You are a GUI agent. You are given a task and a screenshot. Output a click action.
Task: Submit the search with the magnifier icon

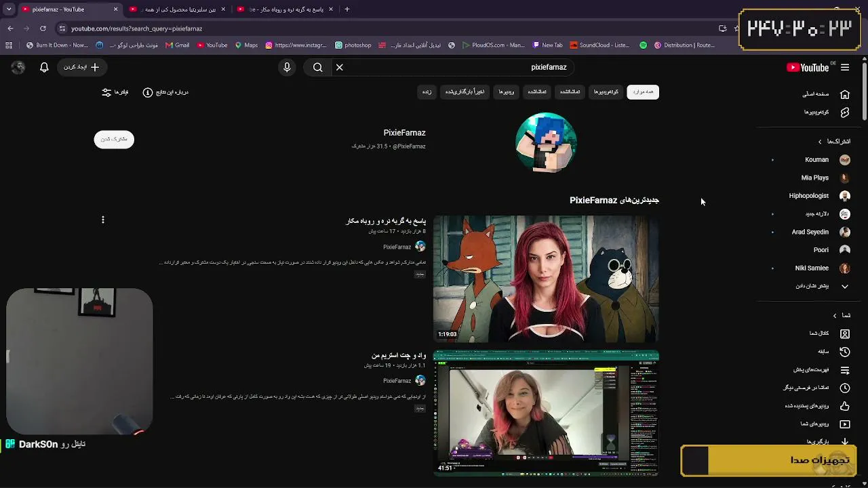(x=317, y=67)
